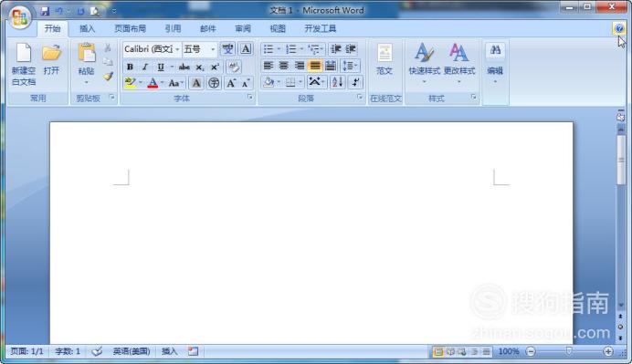Toggle bold formatting
This screenshot has height=364, width=632.
pos(131,67)
